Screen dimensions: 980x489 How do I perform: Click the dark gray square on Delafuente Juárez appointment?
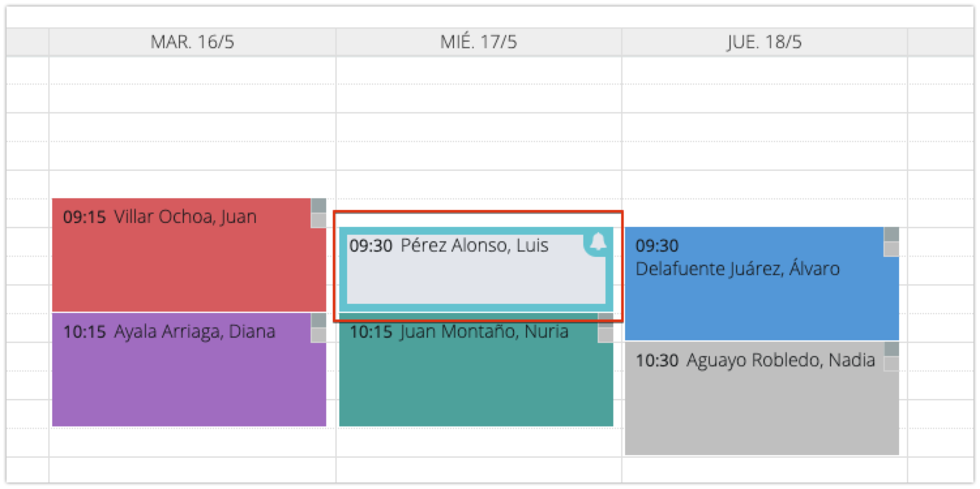click(x=891, y=234)
